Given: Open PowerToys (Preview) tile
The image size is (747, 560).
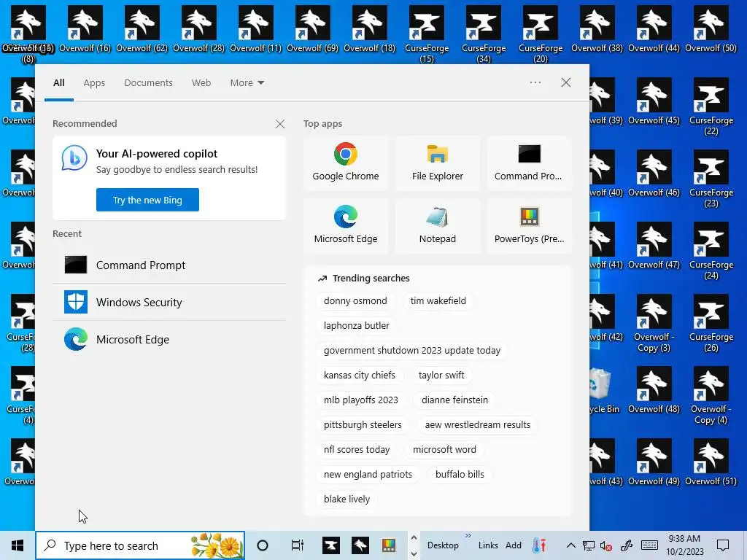Looking at the screenshot, I should click(529, 226).
